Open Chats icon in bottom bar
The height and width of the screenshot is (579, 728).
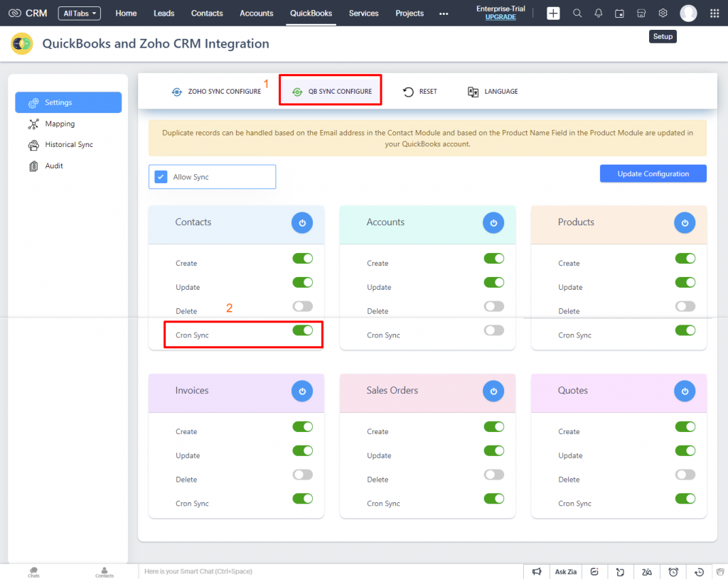tap(33, 572)
